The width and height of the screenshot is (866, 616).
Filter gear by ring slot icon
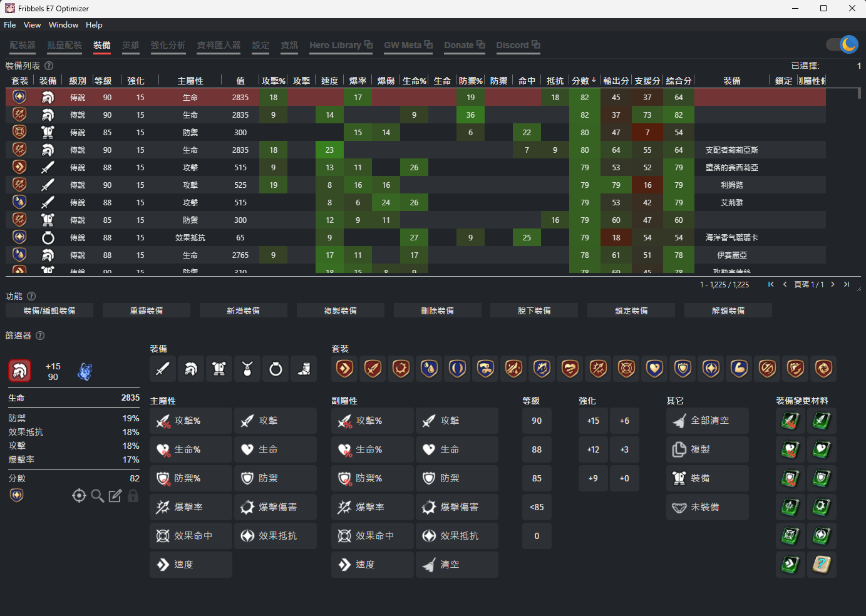276,369
